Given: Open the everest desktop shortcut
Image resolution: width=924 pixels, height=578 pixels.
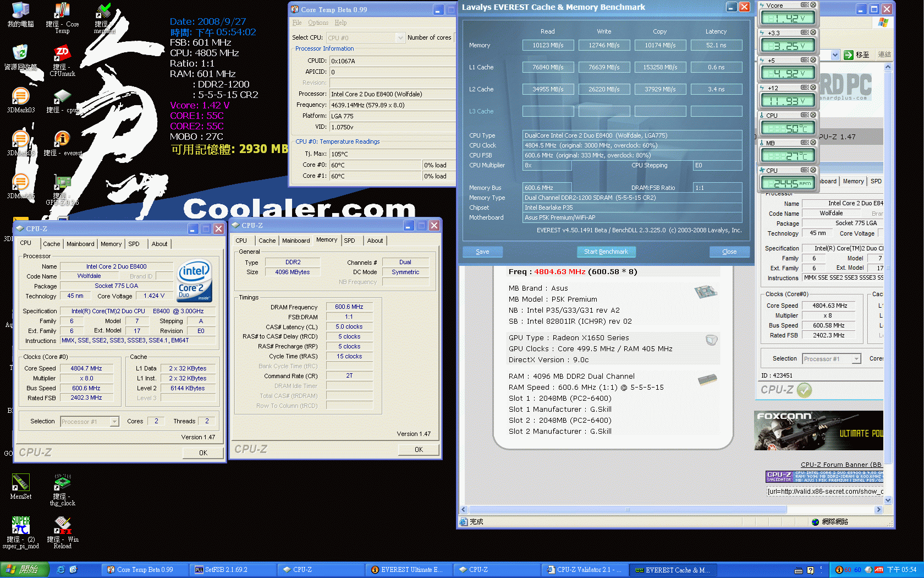Looking at the screenshot, I should click(62, 143).
